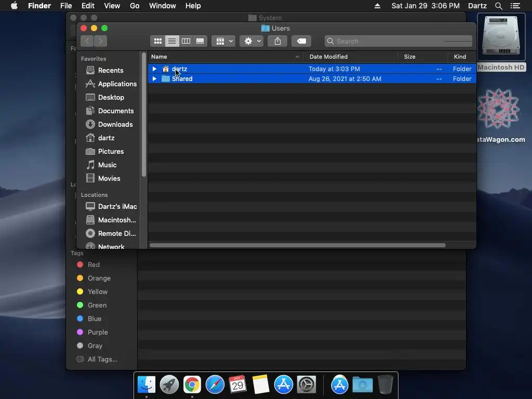Open the View menu
532x399 pixels.
[x=112, y=6]
